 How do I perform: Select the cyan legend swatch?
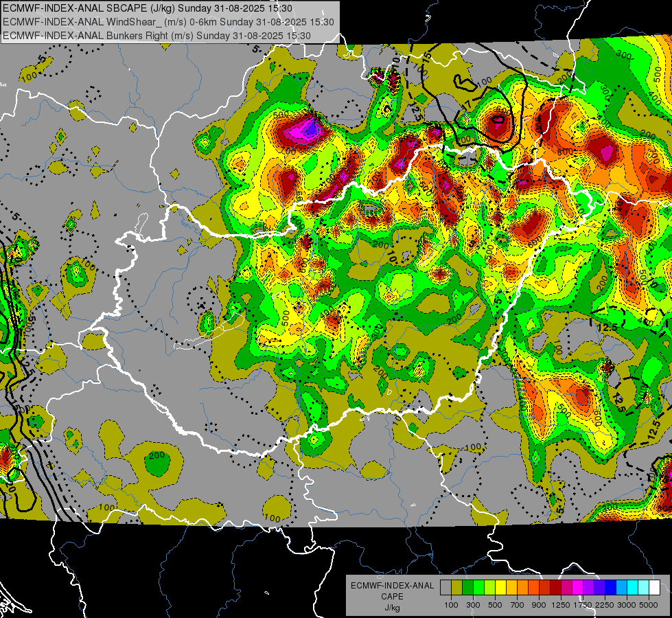633,588
